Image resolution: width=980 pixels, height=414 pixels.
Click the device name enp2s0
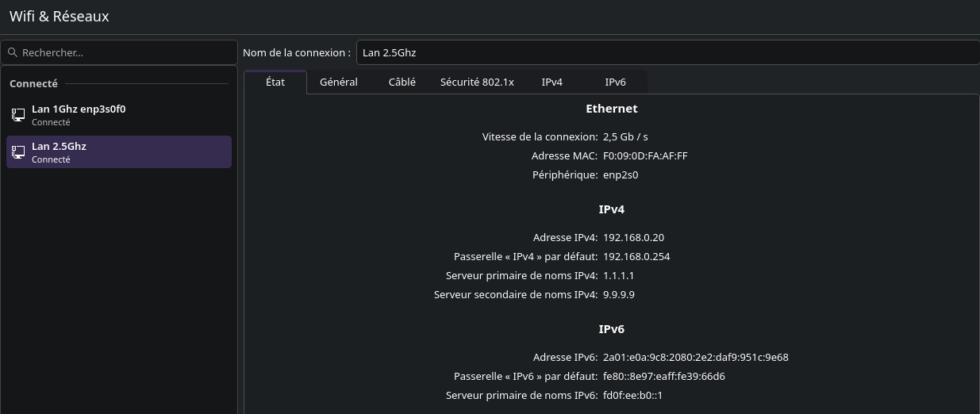point(621,175)
